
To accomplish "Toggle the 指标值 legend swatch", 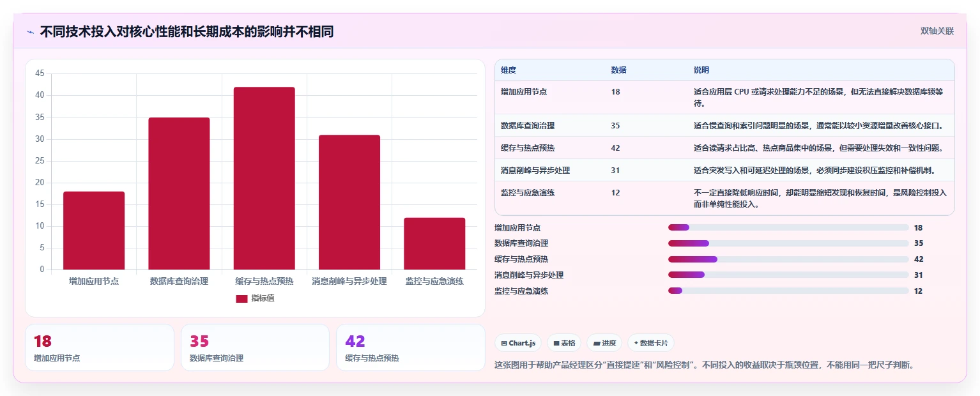I will [x=241, y=298].
